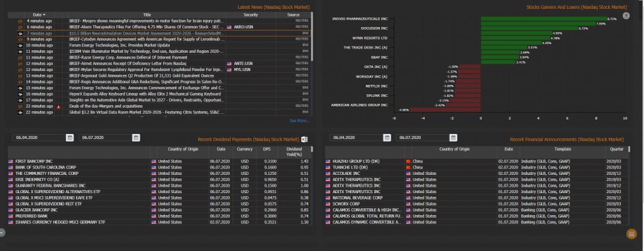Click the Country of Origin header in dividends table
The width and height of the screenshot is (644, 251).
(x=183, y=149)
